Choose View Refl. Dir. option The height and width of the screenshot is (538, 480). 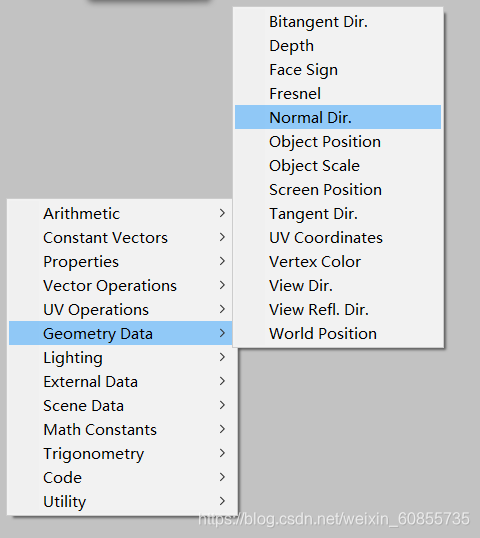point(338,309)
